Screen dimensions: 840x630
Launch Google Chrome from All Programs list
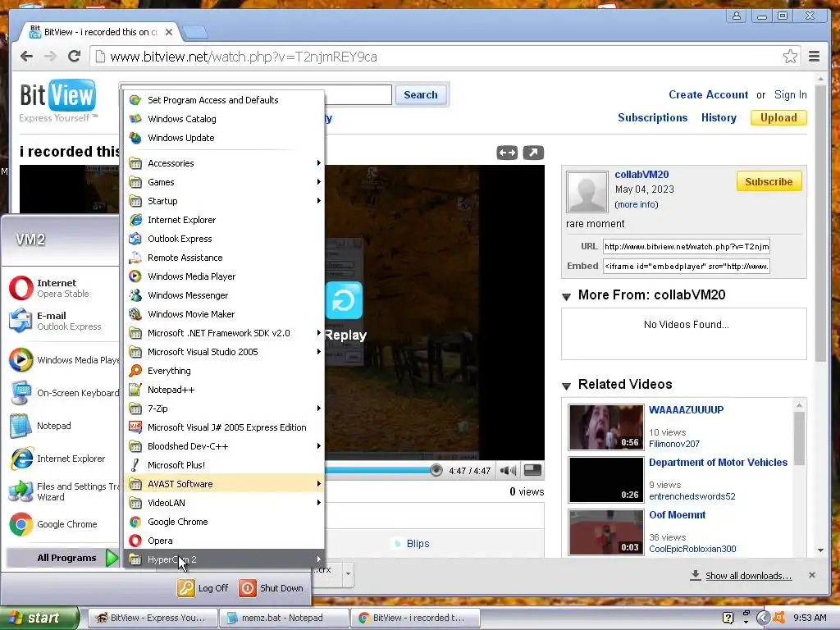tap(225, 521)
